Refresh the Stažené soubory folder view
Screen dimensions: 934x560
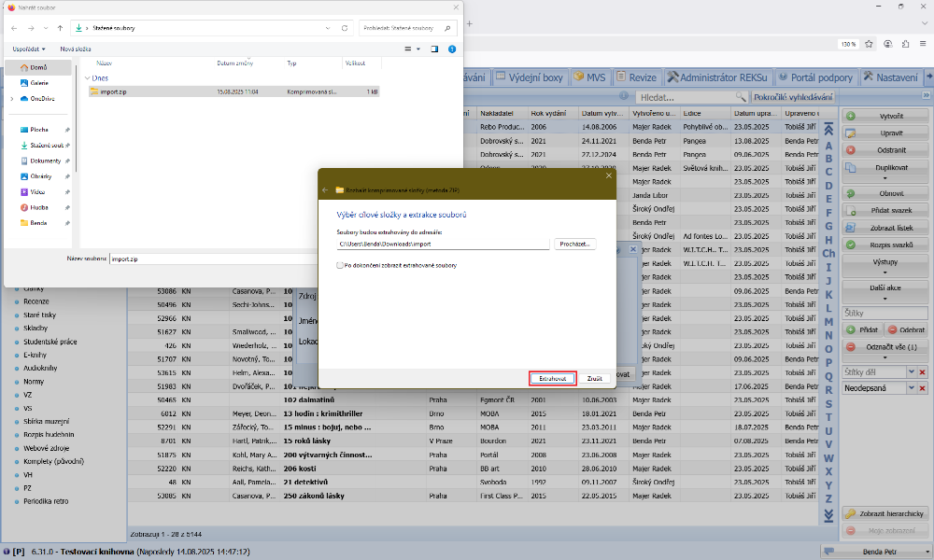344,28
